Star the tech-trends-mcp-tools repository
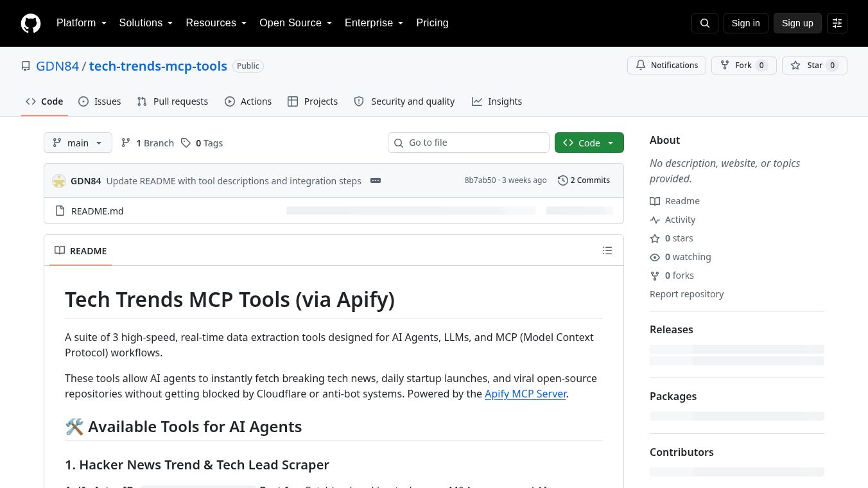Viewport: 868px width, 488px height. pos(814,65)
